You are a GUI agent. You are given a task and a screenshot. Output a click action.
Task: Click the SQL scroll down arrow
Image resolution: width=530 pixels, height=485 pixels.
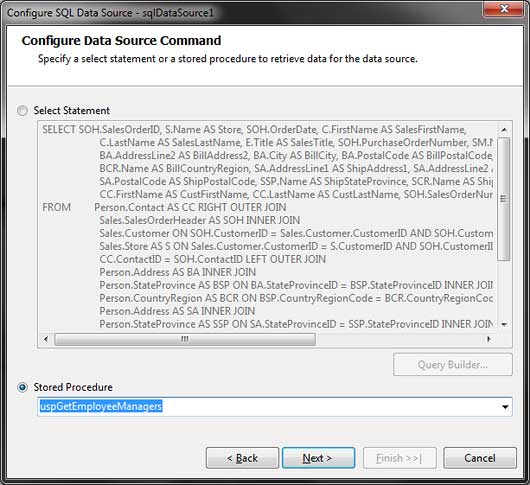click(504, 325)
